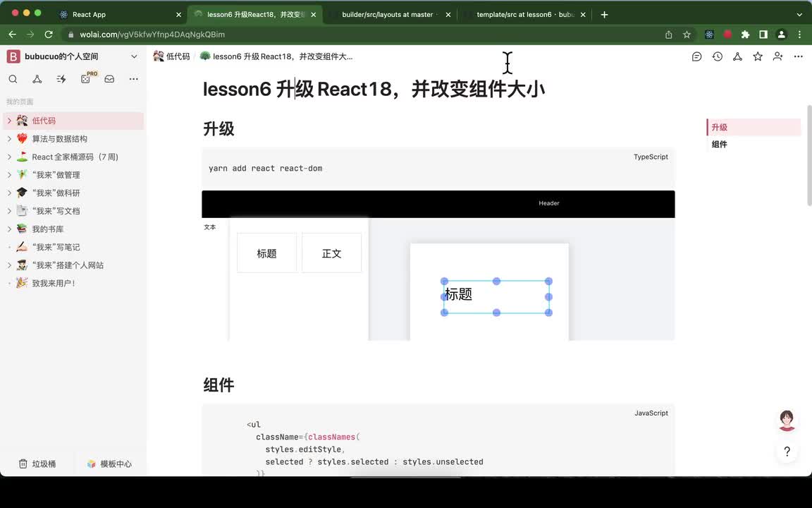Toggle Chrome side panel icon

[763, 34]
